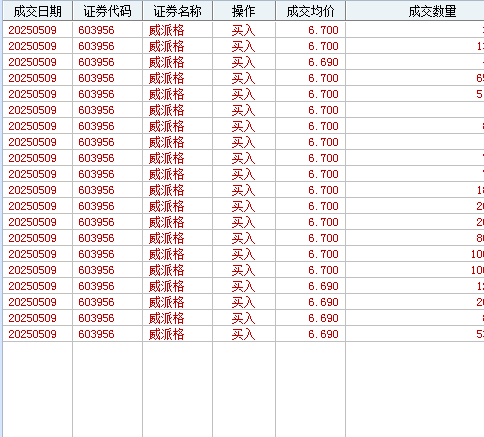Click 威派格 name in the fifth row
The image size is (484, 437).
coord(166,94)
